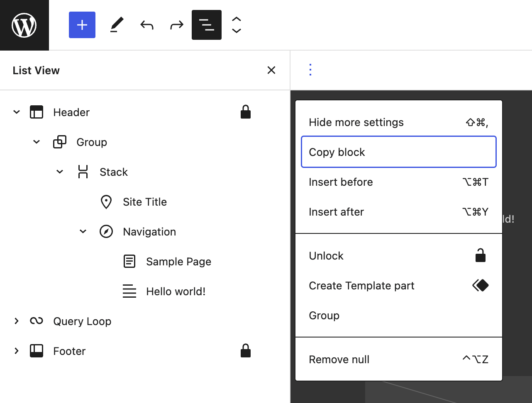The image size is (532, 403).
Task: Click Remove null menu item
Action: point(399,359)
